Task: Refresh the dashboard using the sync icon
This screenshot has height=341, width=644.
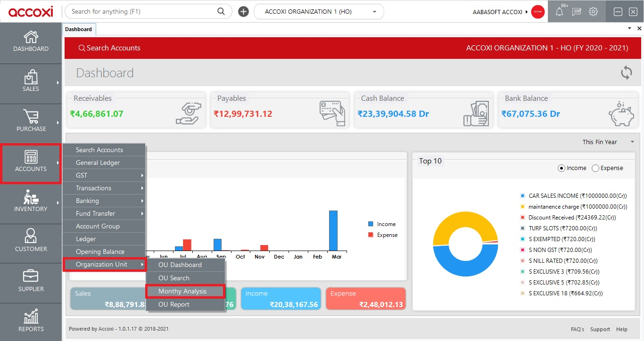Action: click(x=626, y=73)
